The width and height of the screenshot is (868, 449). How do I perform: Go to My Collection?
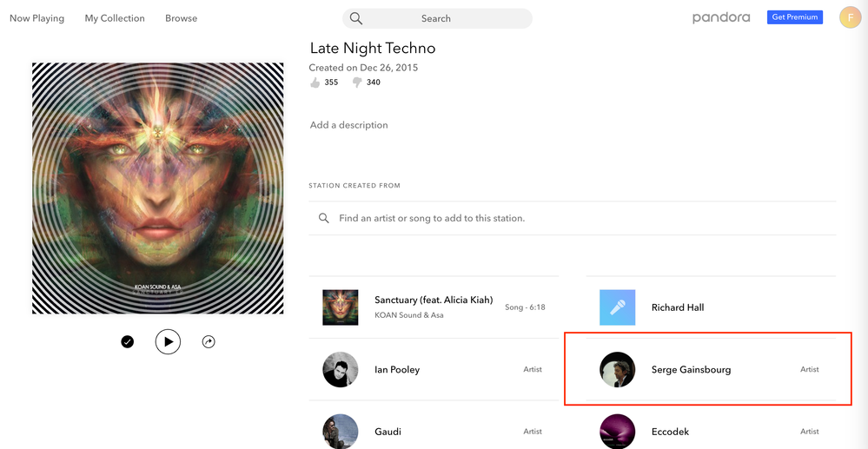point(115,18)
